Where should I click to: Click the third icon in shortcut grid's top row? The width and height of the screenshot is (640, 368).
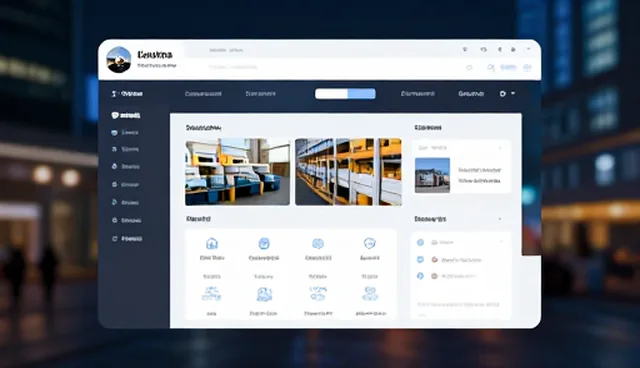click(x=318, y=244)
